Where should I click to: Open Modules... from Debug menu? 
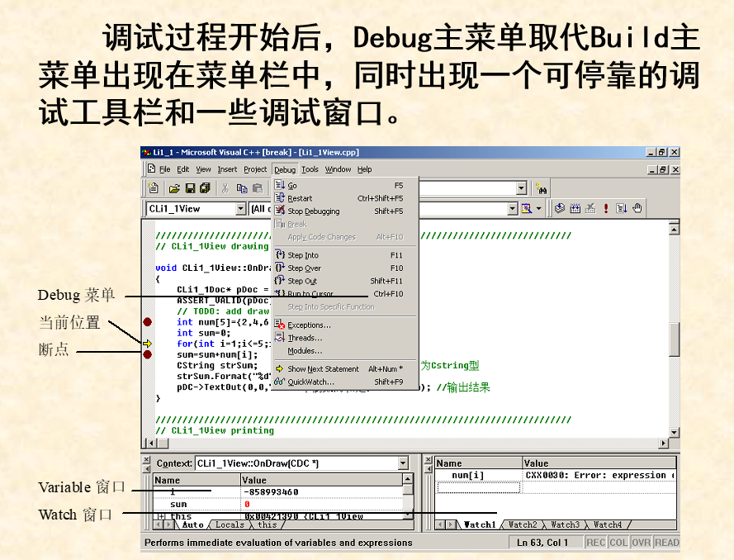click(345, 351)
